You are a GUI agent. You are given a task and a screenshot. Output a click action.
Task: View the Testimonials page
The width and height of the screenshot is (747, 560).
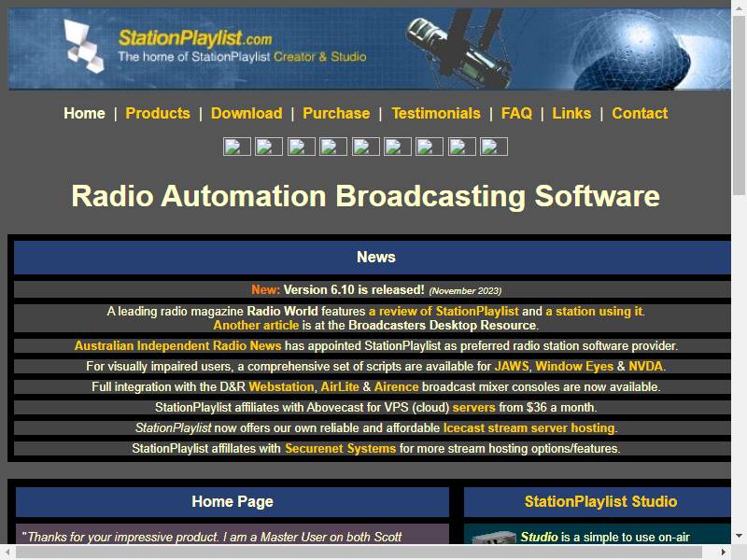click(436, 113)
